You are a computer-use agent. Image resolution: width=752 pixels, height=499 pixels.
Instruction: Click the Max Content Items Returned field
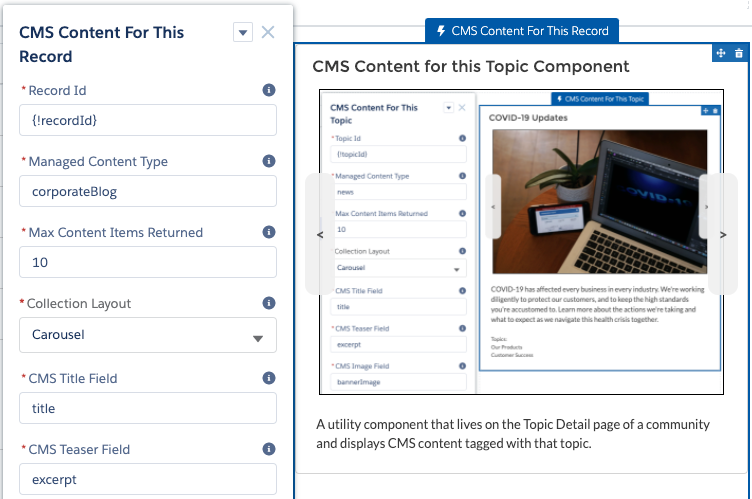148,262
